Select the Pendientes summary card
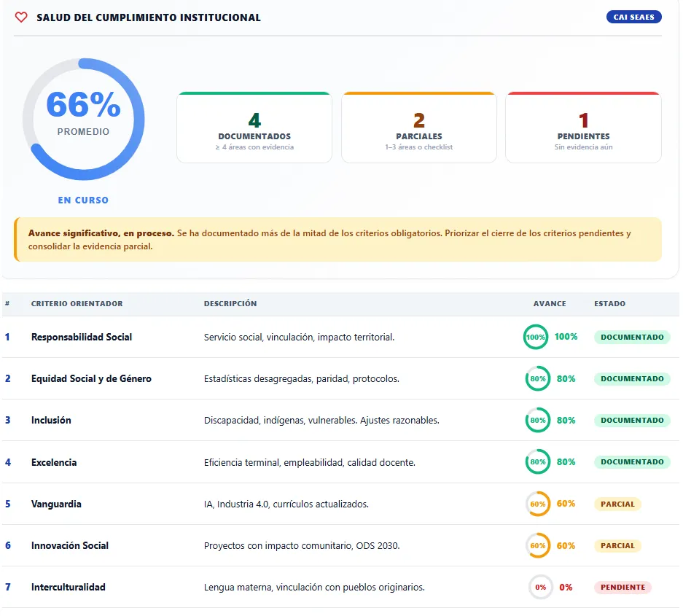683x616 pixels. 584,127
